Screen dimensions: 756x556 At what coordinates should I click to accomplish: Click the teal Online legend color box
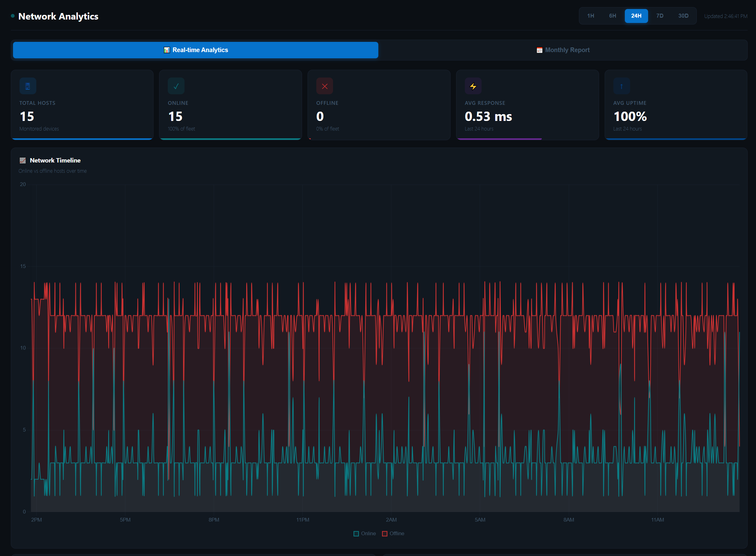point(356,534)
